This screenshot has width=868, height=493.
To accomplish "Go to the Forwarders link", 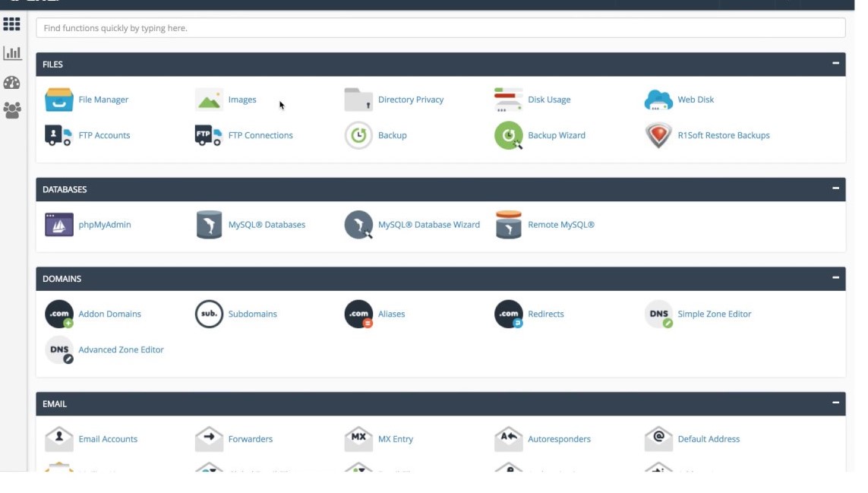I will click(x=250, y=439).
